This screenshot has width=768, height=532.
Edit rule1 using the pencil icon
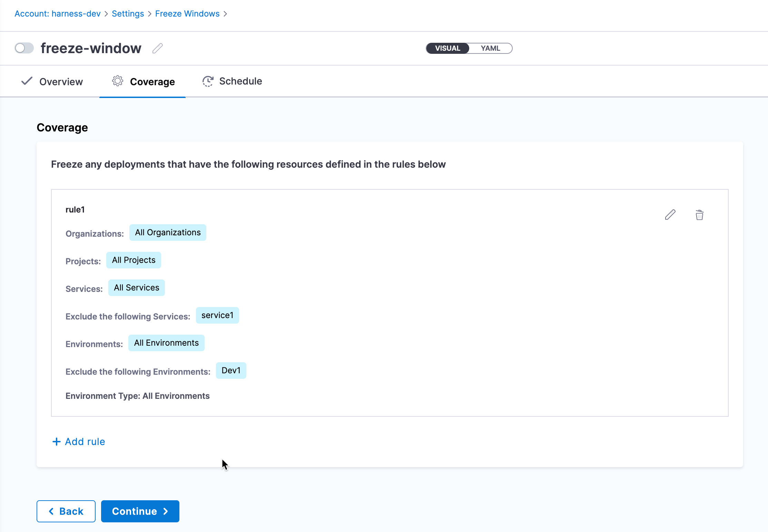[x=670, y=215]
